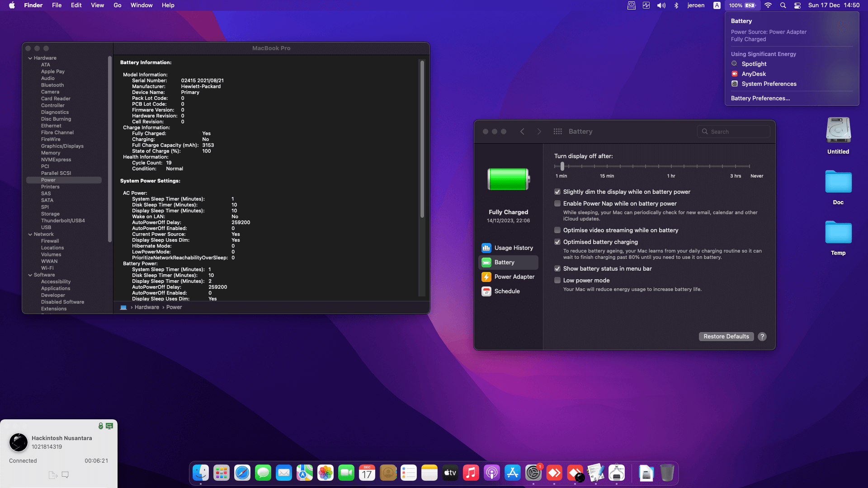Open the Window menu in menu bar
This screenshot has width=868, height=488.
142,5
